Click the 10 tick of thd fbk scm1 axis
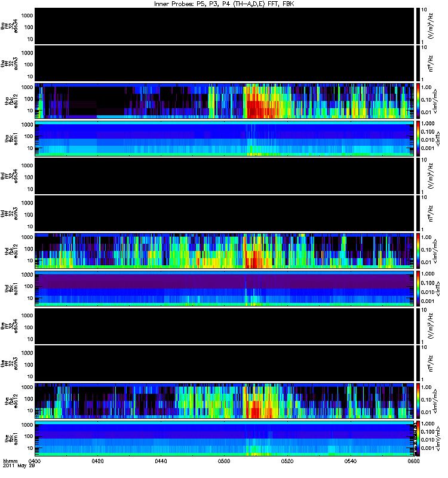This screenshot has height=478, width=448. tap(30, 298)
